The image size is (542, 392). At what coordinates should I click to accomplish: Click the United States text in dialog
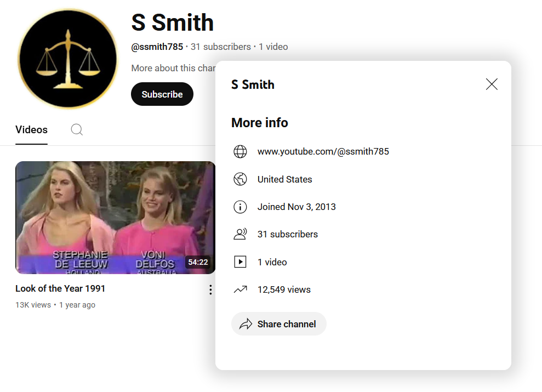point(285,179)
